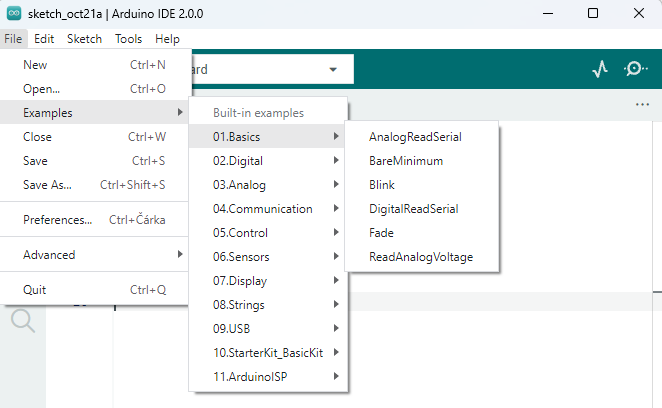Open the Sketch menu
The height and width of the screenshot is (408, 662).
pyautogui.click(x=84, y=39)
